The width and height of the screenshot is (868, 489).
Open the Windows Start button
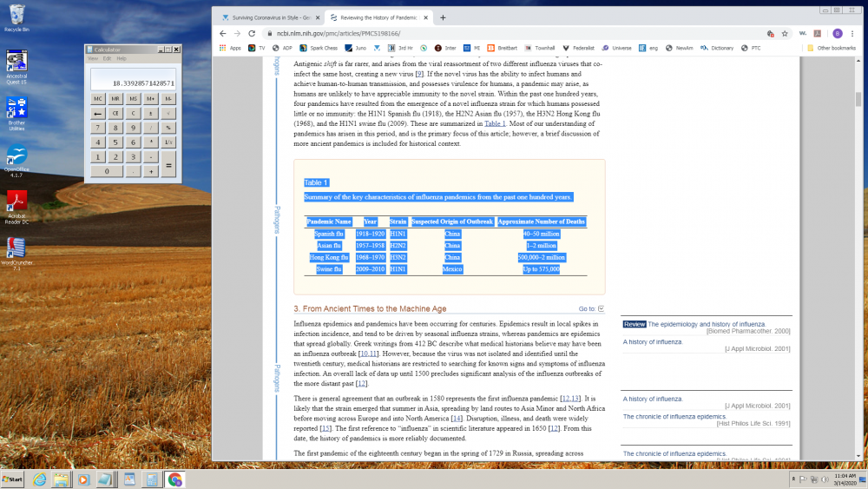pos(13,479)
